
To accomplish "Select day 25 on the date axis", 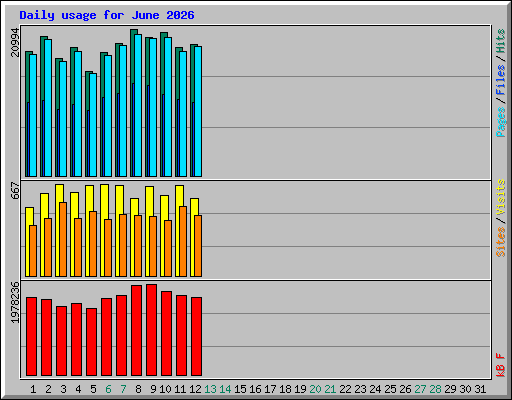I will (390, 389).
